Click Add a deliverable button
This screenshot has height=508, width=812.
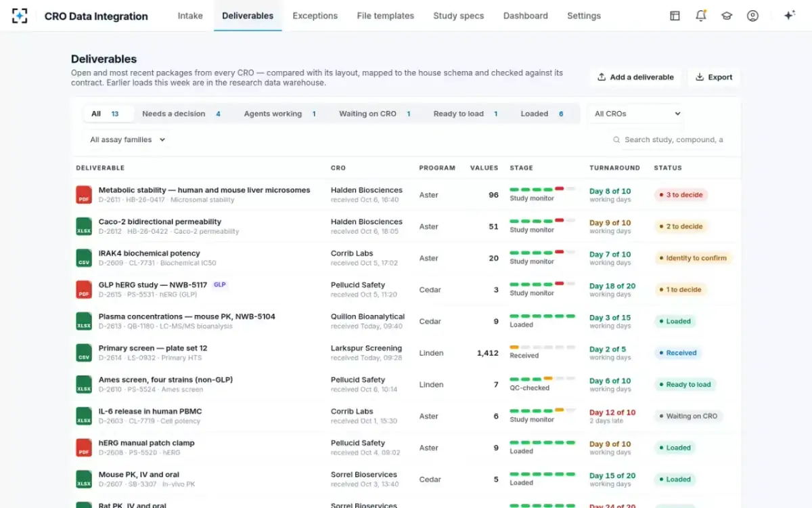(635, 77)
